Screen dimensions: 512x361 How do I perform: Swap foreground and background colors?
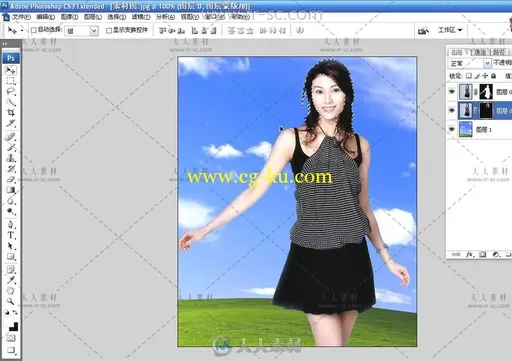[x=15, y=312]
